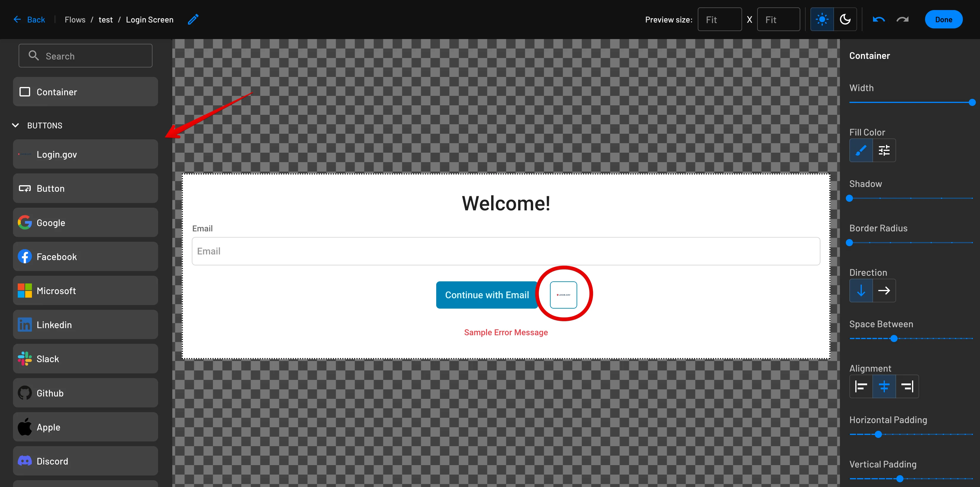980x487 pixels.
Task: Align container content to the right
Action: [x=907, y=386]
